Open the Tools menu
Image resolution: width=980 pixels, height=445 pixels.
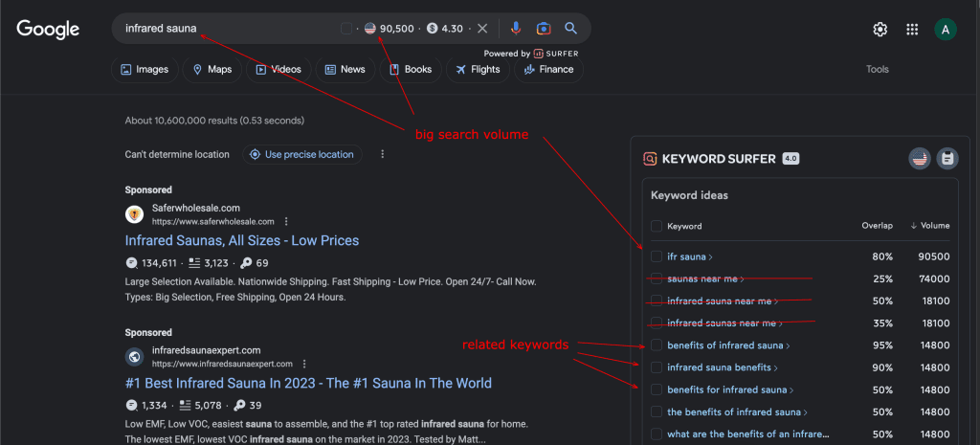pyautogui.click(x=877, y=69)
